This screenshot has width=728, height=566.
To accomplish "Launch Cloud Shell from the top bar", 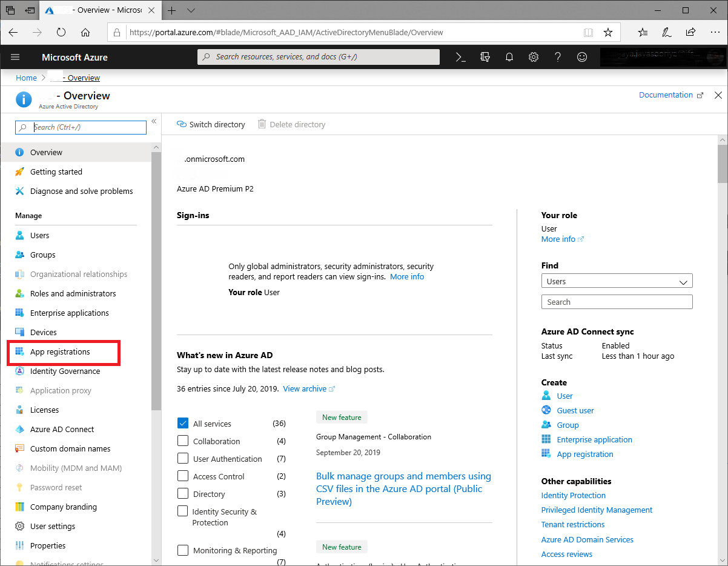I will (x=460, y=57).
